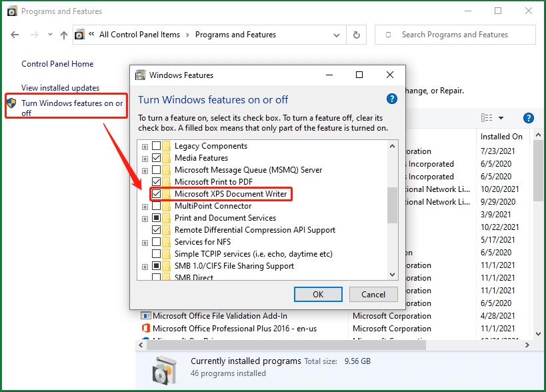
Task: Check the MultiPoint Connector checkbox
Action: pos(157,206)
